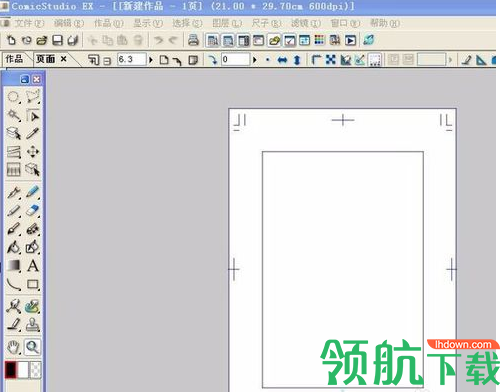500x392 pixels.
Task: Close the 页面 tab with X
Action: [63, 59]
